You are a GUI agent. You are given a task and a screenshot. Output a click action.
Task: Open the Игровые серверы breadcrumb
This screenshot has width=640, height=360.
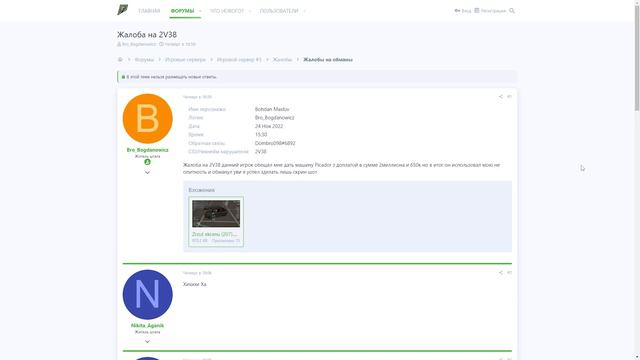coord(185,60)
